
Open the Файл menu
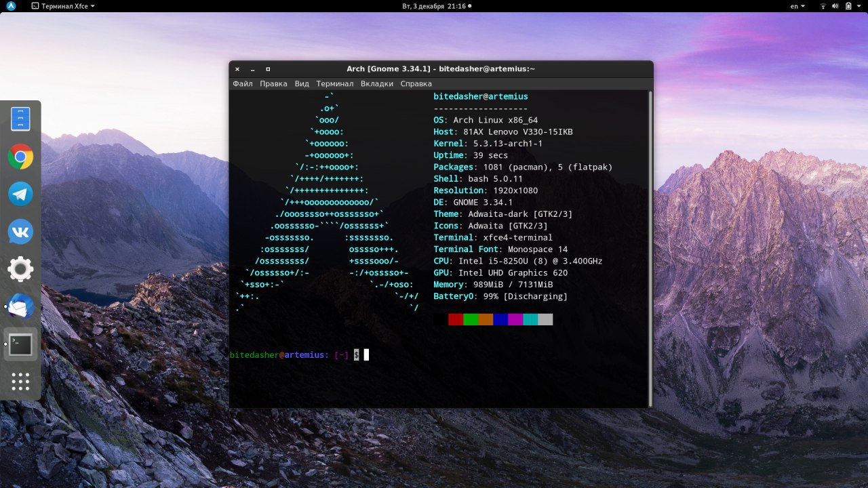pyautogui.click(x=243, y=83)
